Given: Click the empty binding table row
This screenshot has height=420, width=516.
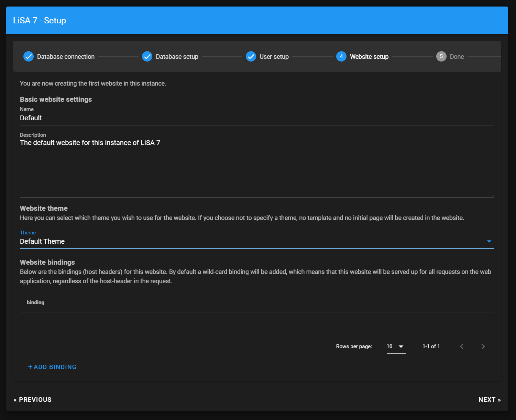Looking at the screenshot, I should pos(257,323).
